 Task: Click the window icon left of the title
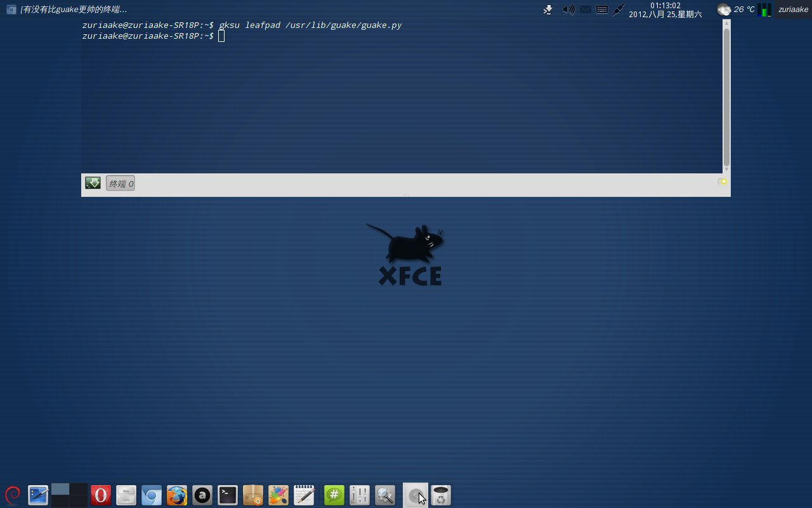pyautogui.click(x=11, y=10)
